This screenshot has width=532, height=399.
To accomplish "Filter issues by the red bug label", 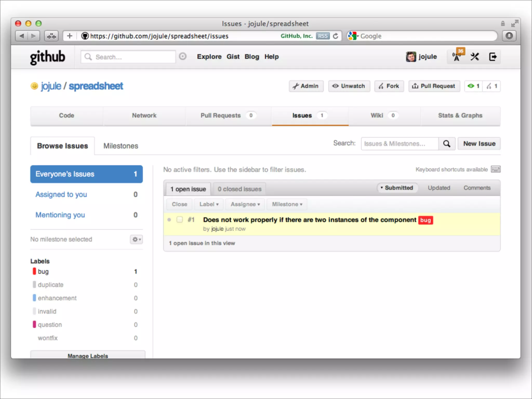I will coord(43,271).
